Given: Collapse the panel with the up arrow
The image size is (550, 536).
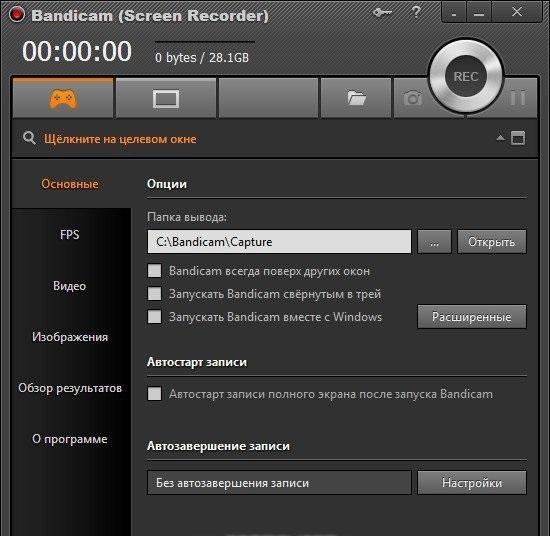Looking at the screenshot, I should [x=501, y=138].
